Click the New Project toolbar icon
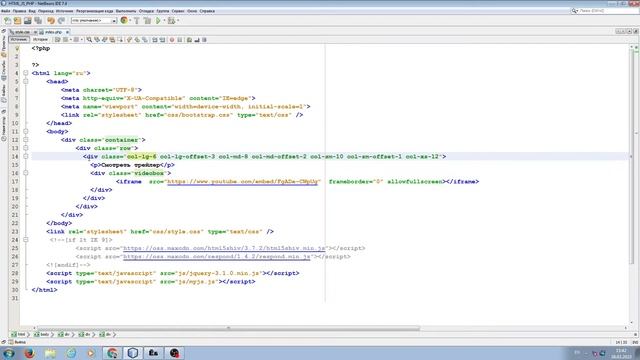 pyautogui.click(x=18, y=20)
